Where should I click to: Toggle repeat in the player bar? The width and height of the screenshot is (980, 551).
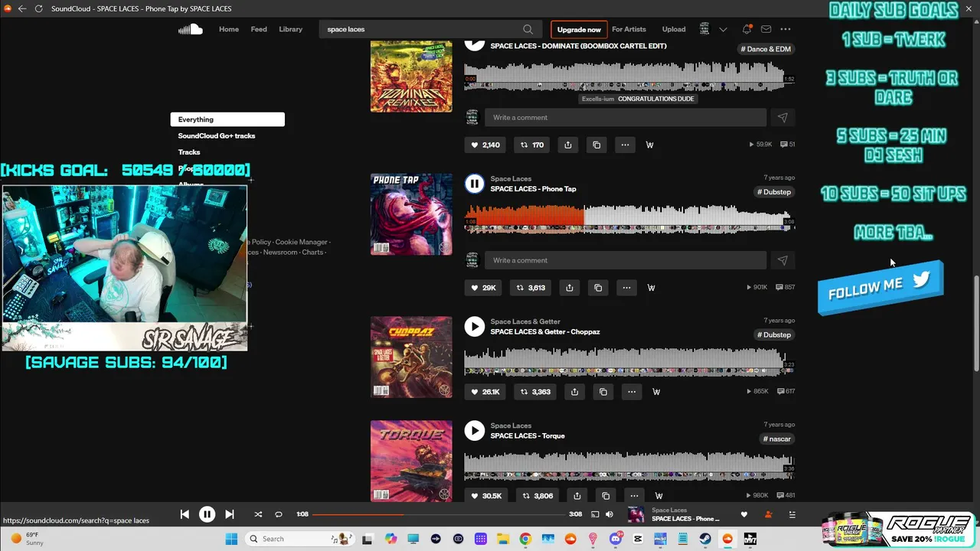279,514
